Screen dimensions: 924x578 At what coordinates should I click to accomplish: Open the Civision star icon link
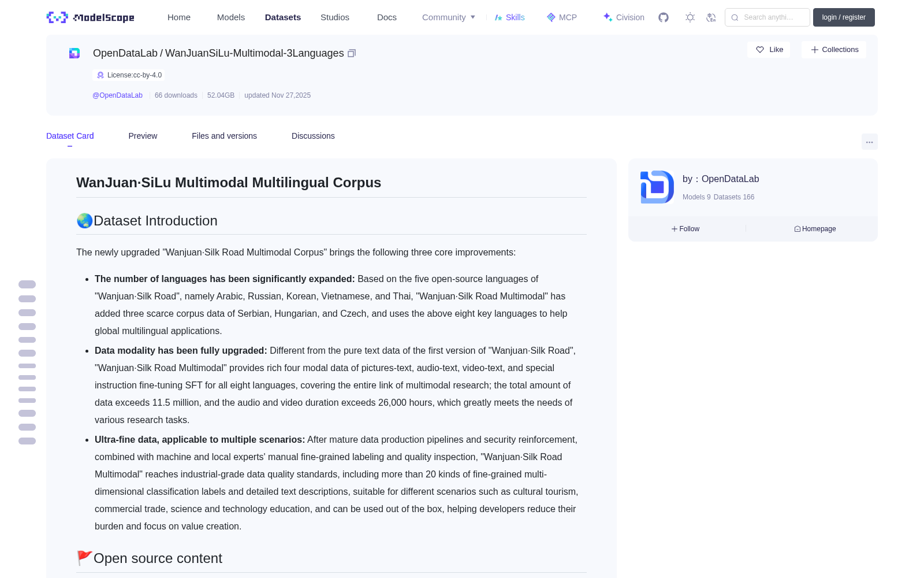[608, 17]
